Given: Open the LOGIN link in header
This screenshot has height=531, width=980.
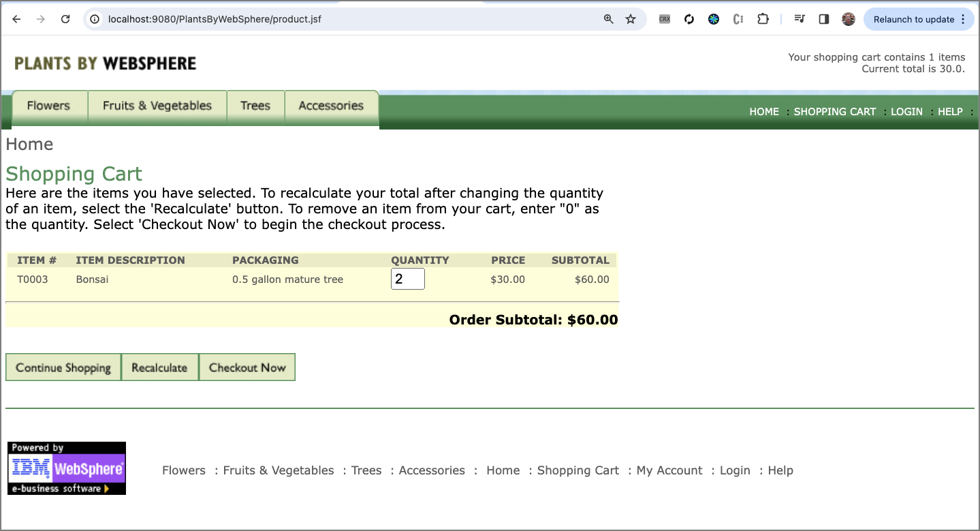Looking at the screenshot, I should click(906, 112).
